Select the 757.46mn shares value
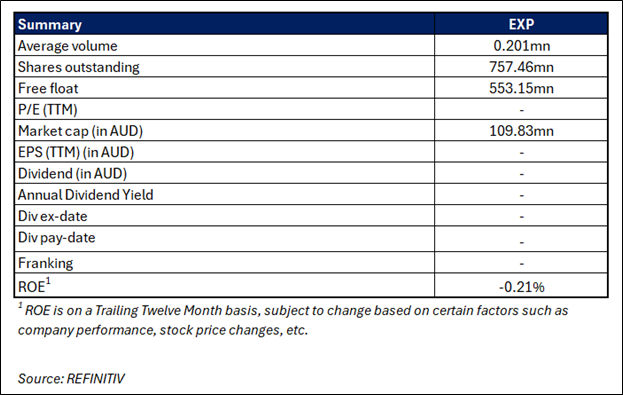This screenshot has width=623, height=395. click(521, 67)
